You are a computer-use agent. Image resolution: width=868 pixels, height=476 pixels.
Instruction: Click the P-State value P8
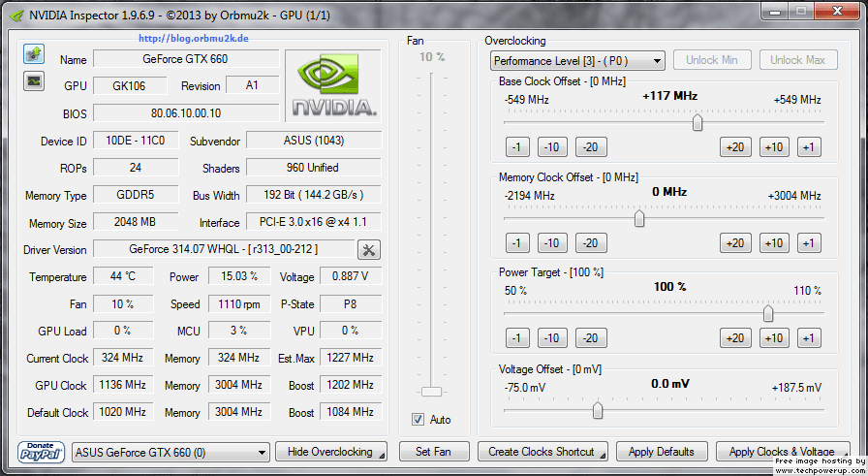point(351,304)
